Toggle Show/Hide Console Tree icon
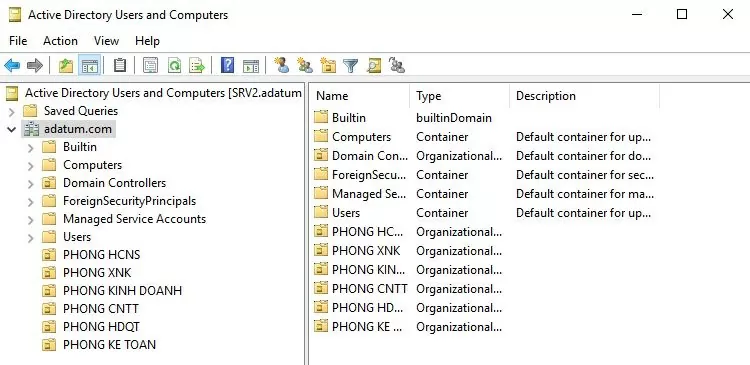The height and width of the screenshot is (365, 750). [90, 65]
